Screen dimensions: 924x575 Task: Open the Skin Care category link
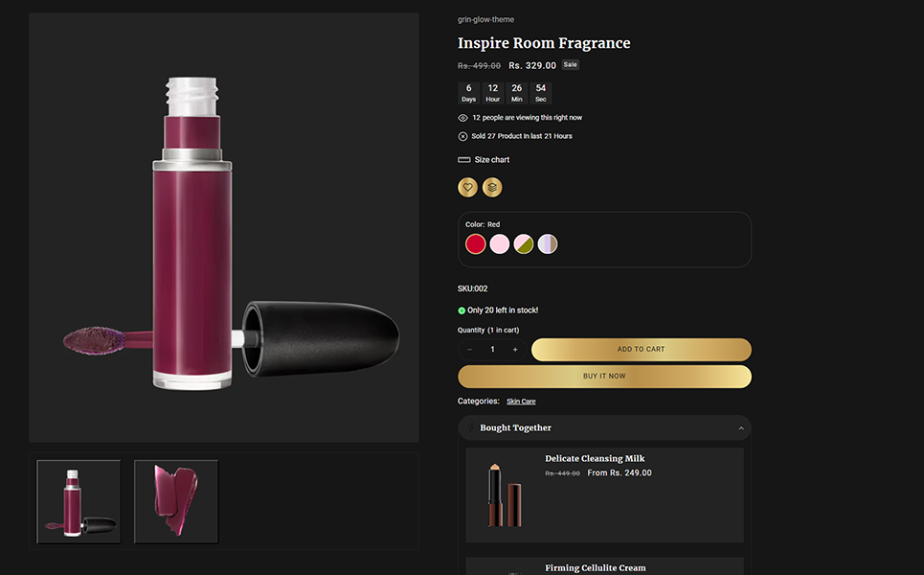coord(521,402)
